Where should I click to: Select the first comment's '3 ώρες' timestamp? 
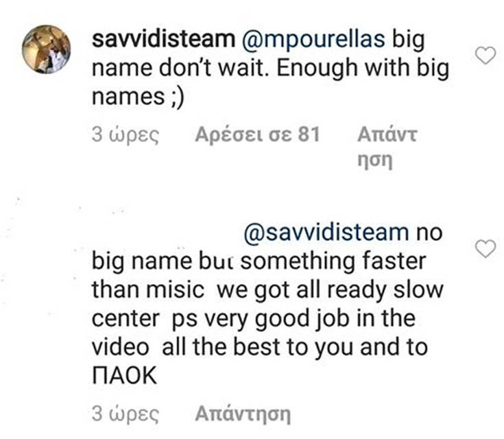click(125, 134)
